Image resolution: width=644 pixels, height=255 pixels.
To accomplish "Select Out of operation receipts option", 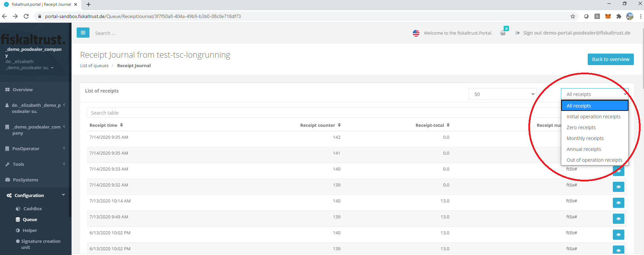I will coord(595,160).
